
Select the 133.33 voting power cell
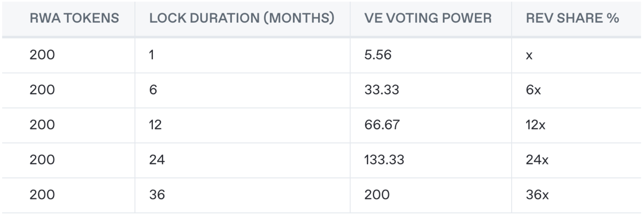tap(384, 160)
